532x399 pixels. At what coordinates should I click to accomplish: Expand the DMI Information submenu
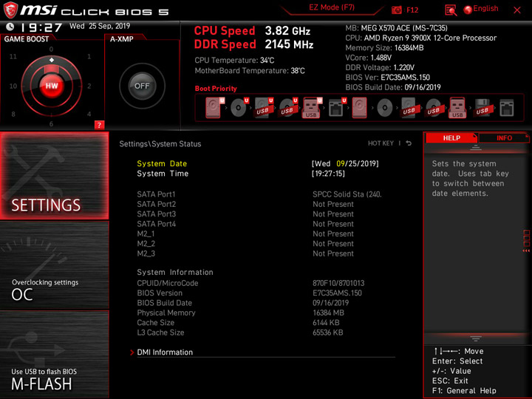165,352
